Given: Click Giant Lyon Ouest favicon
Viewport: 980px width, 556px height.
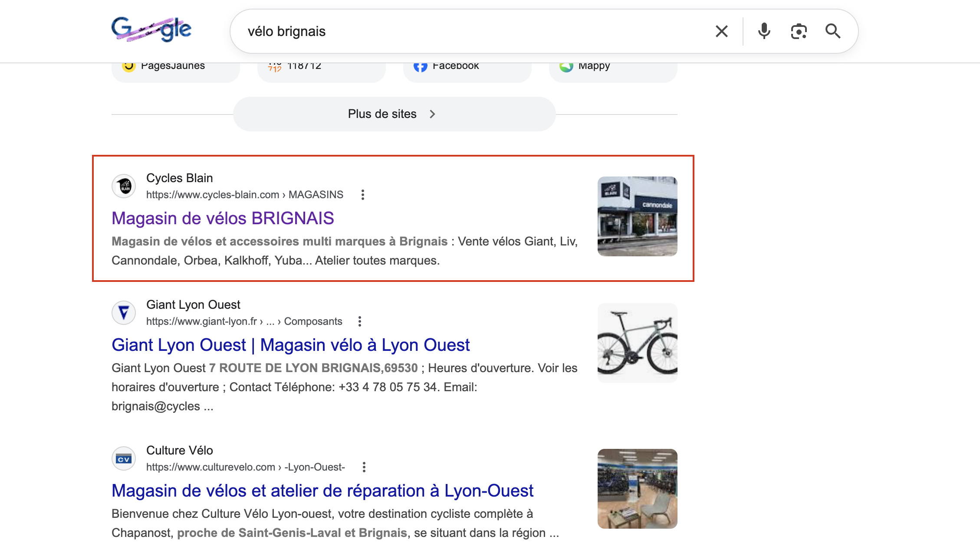Looking at the screenshot, I should tap(124, 313).
